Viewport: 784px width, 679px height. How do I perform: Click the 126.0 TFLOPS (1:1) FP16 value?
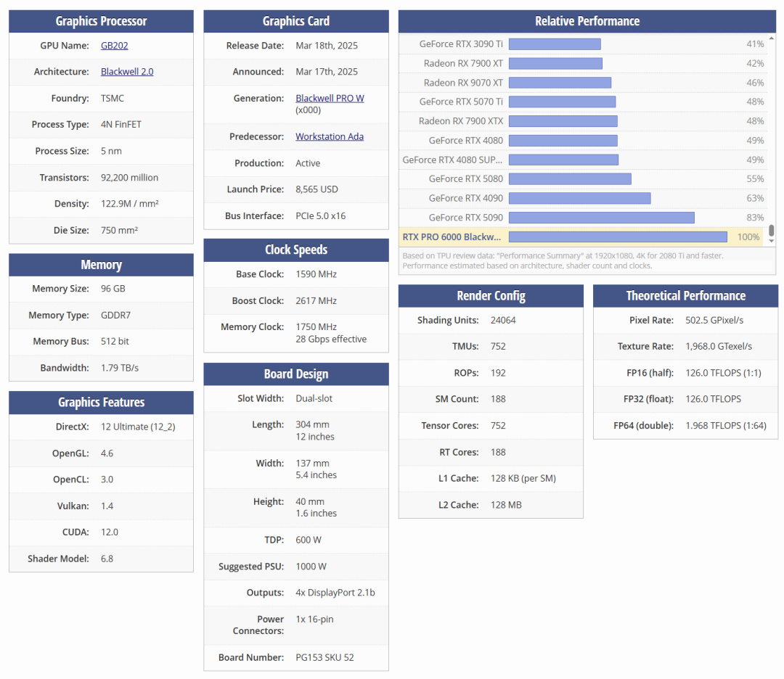click(723, 373)
